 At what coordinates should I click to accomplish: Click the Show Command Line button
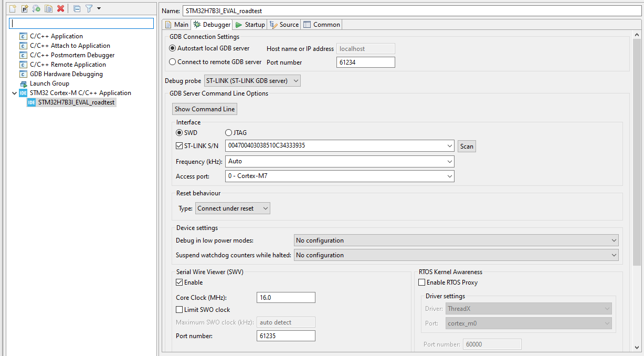point(204,109)
